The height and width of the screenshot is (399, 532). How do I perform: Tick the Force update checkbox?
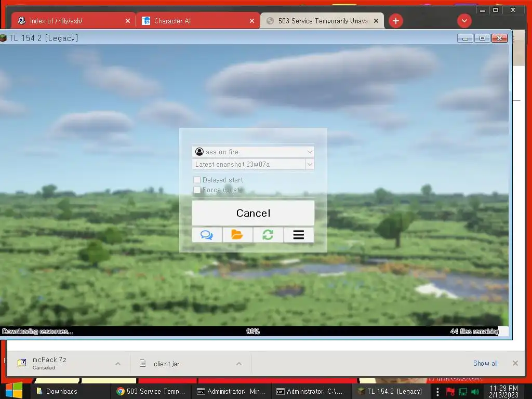point(197,190)
